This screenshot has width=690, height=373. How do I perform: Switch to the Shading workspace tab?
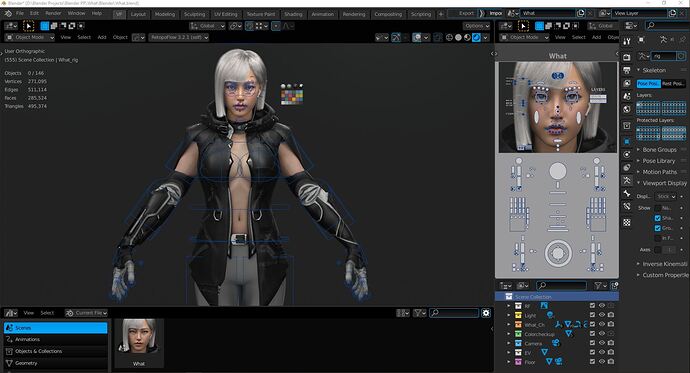[293, 14]
